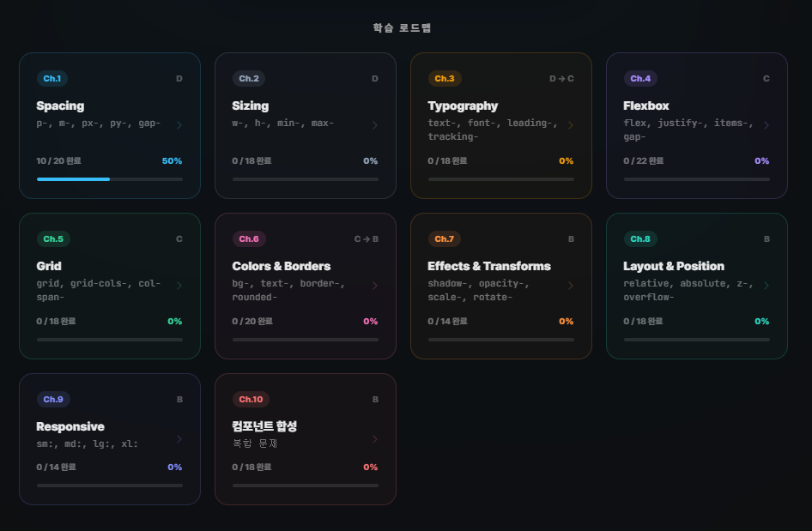Click the Ch.4 badge on Flexbox card
The height and width of the screenshot is (531, 812).
point(640,79)
